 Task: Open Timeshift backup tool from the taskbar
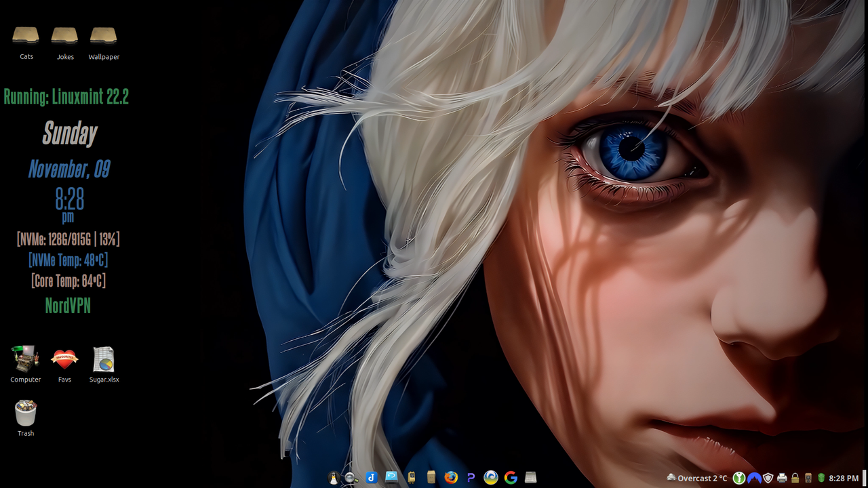point(391,477)
